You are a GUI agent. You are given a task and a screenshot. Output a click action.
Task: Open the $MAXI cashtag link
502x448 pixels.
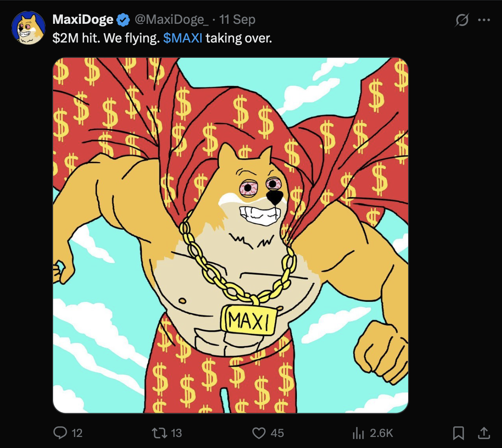tap(183, 38)
